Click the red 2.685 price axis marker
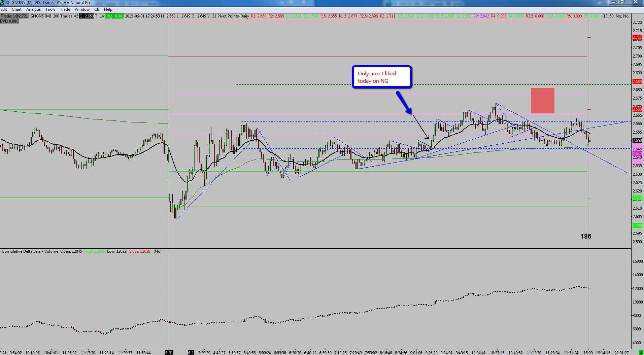This screenshot has width=644, height=355. click(x=637, y=82)
